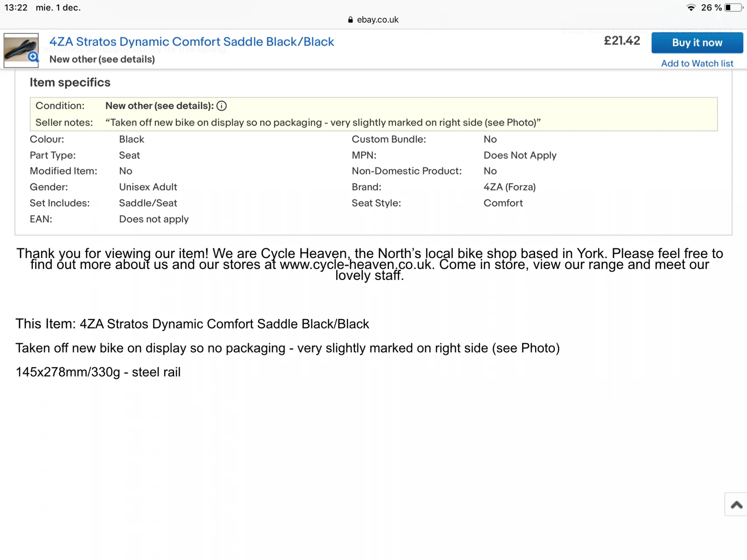Tap the Cycle Heaven thank-you paragraph
The height and width of the screenshot is (560, 747).
point(370,264)
